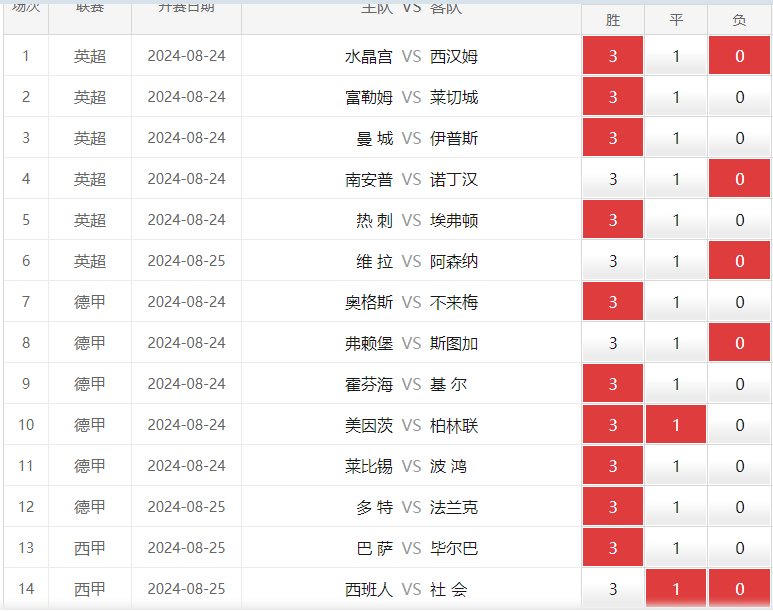
Task: Click match number 7
Action: click(x=26, y=301)
